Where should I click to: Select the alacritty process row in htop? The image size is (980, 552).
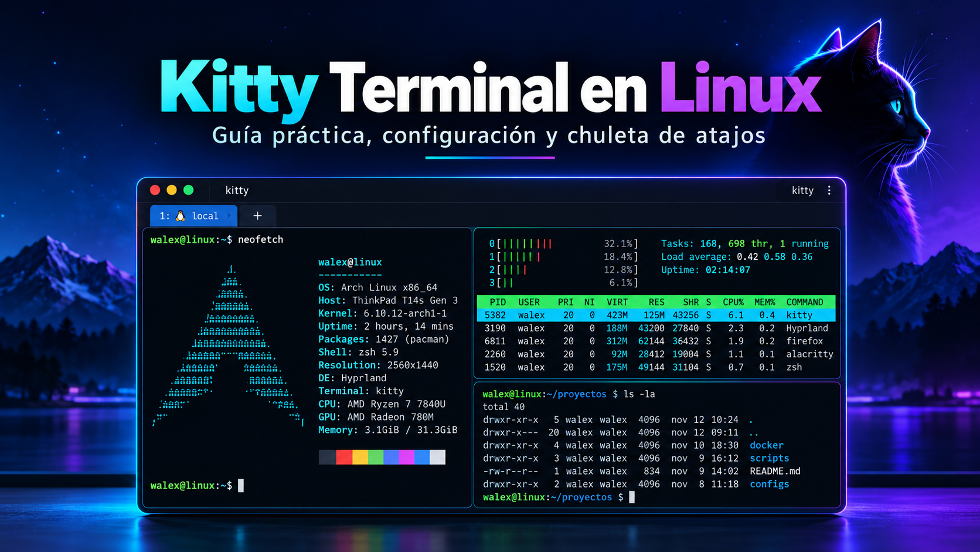click(x=656, y=354)
